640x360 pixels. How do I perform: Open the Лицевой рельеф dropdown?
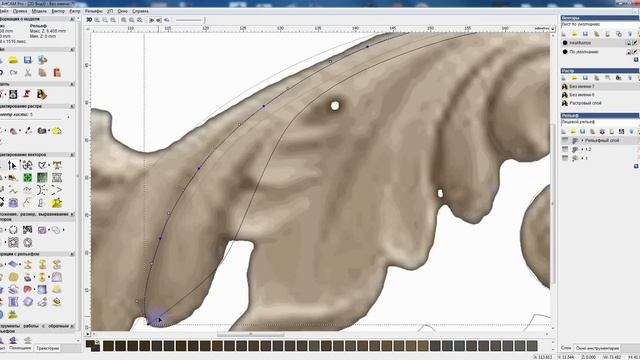tap(600, 122)
